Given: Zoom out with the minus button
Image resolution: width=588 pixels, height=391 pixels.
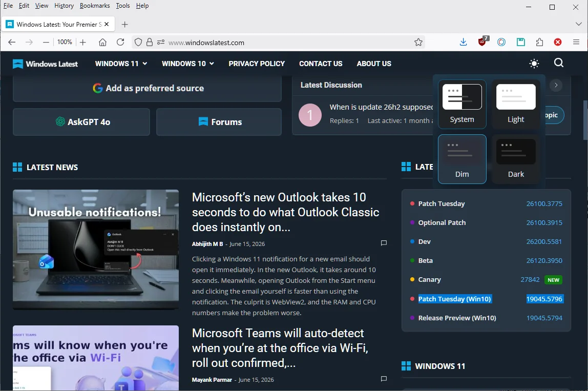Looking at the screenshot, I should tap(46, 42).
